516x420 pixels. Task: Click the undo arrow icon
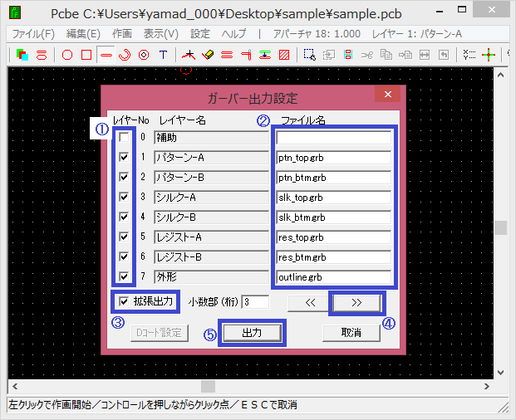click(x=444, y=55)
